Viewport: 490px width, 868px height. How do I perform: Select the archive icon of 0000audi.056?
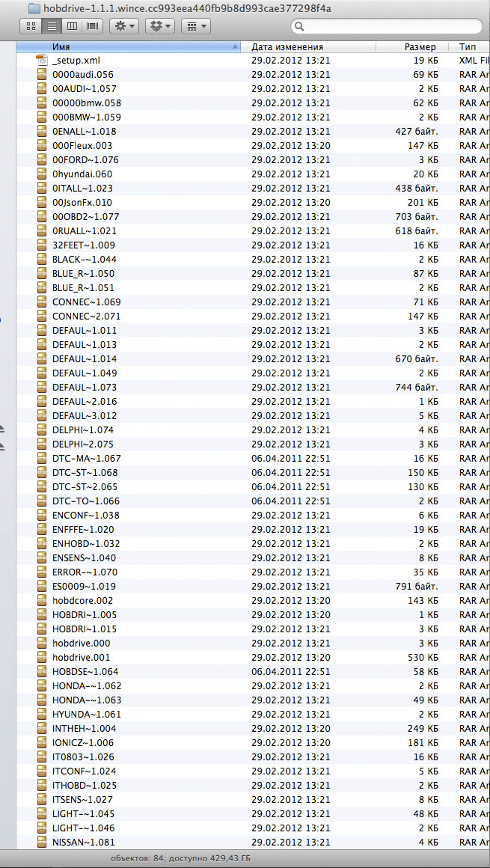point(43,74)
